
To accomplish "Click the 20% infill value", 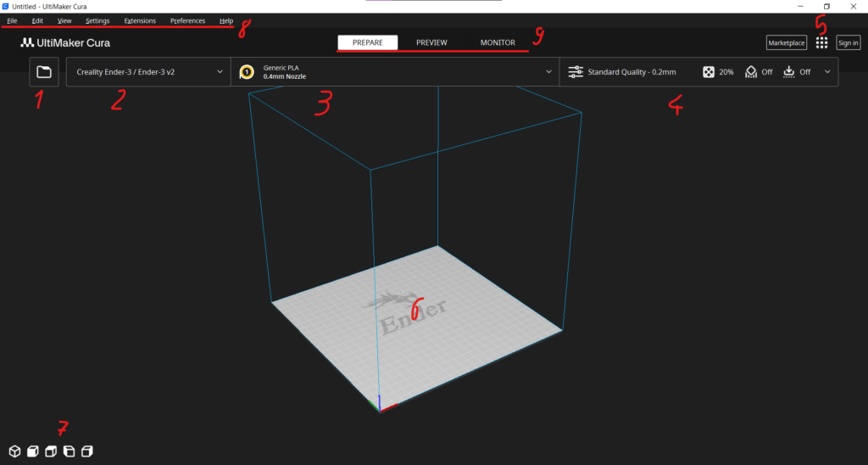I will [726, 72].
